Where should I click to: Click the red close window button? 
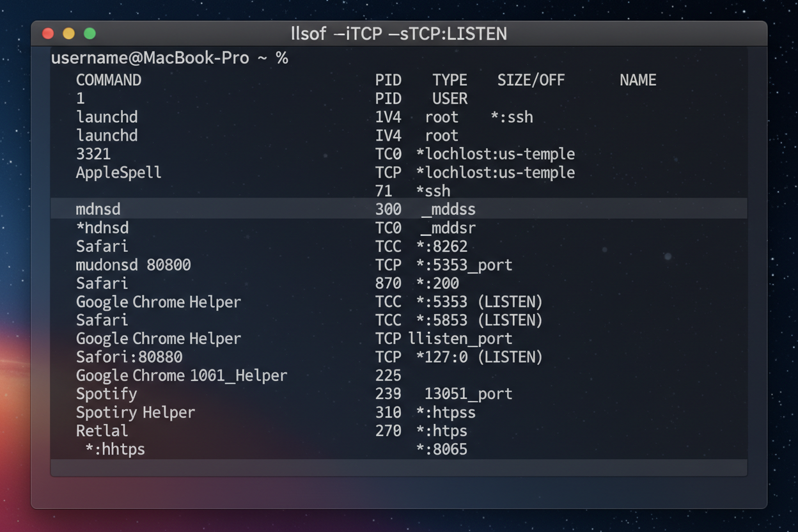pos(48,33)
